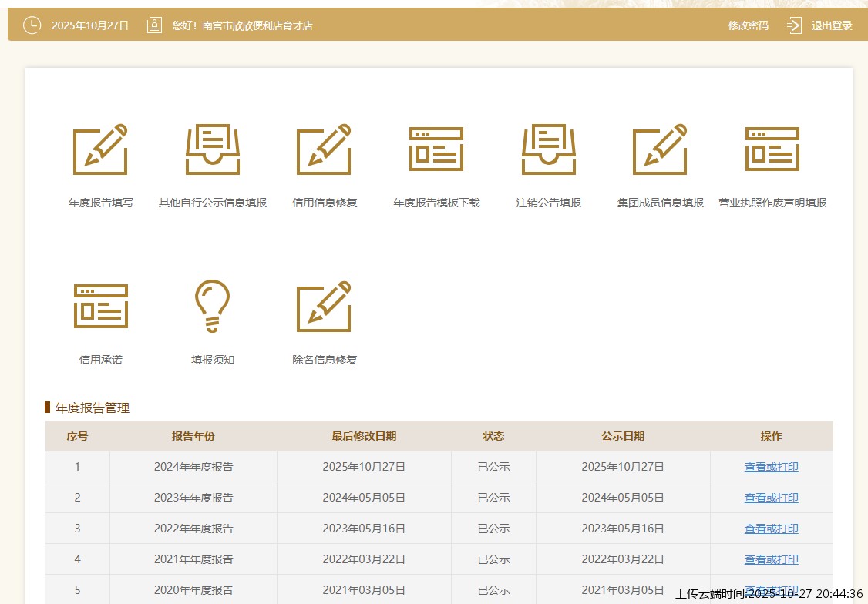This screenshot has width=868, height=604.
Task: Open 查看或打印 for 2023年年度报告
Action: coord(771,498)
